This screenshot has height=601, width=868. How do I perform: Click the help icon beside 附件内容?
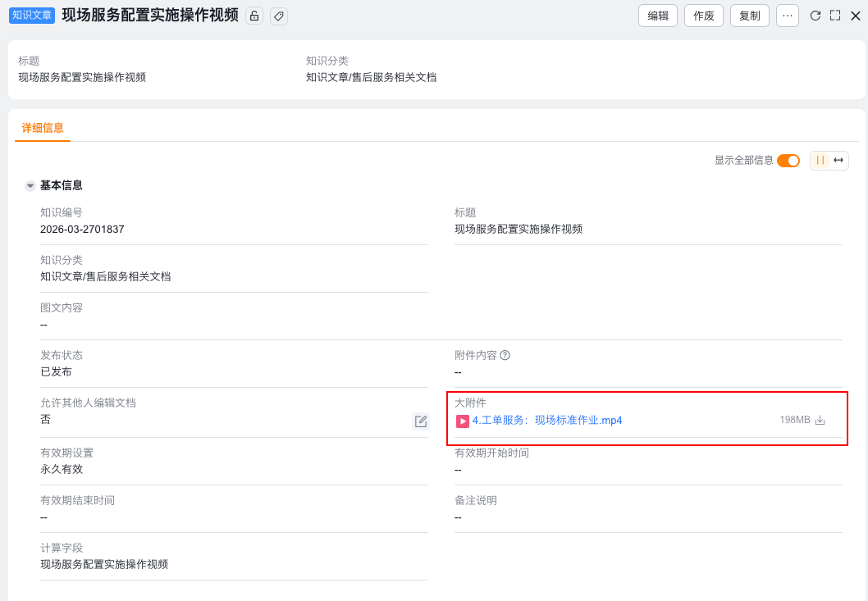point(505,355)
